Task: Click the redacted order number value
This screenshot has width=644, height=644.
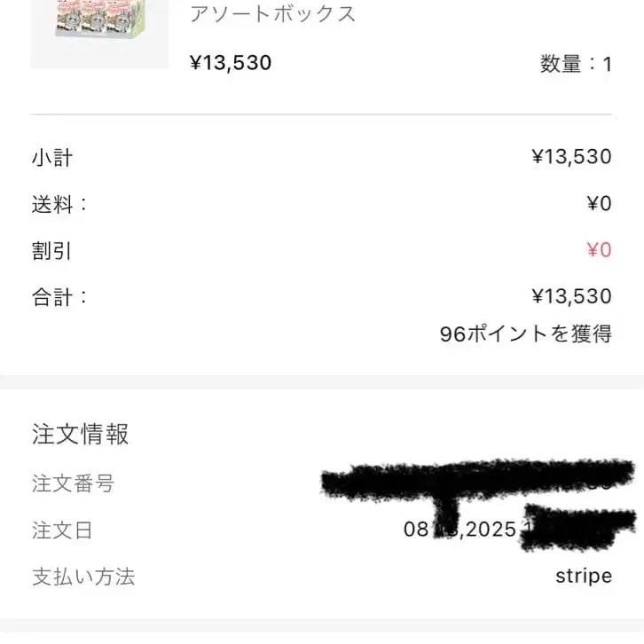Action: [x=479, y=481]
